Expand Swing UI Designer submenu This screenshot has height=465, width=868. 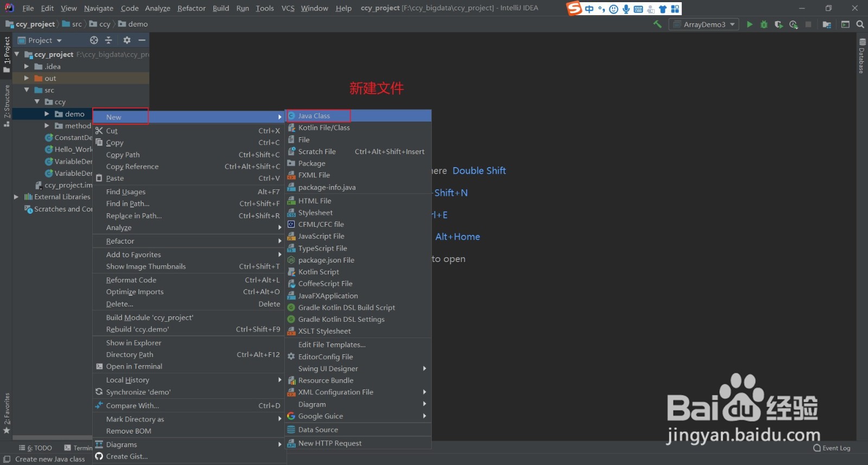(x=358, y=368)
